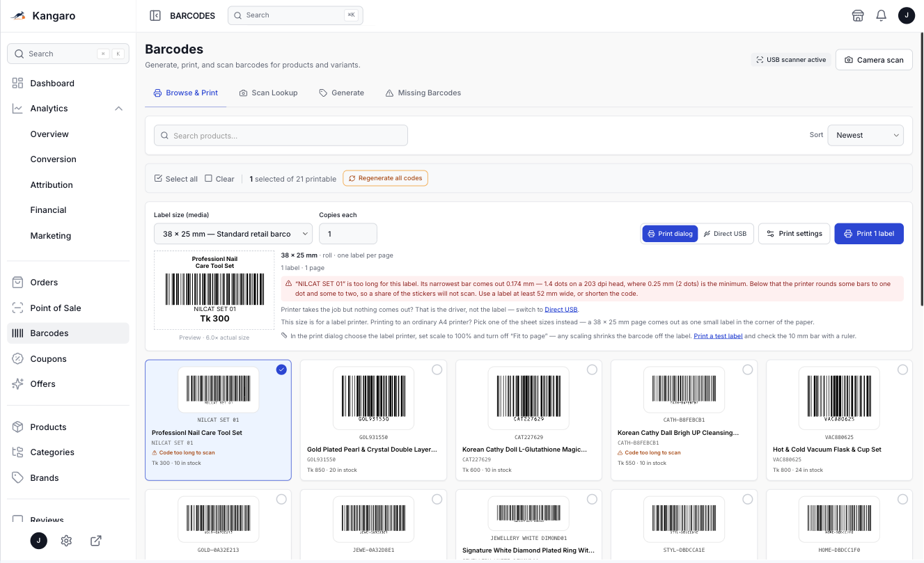This screenshot has width=924, height=563.
Task: Open the Sort Newest dropdown
Action: [866, 135]
